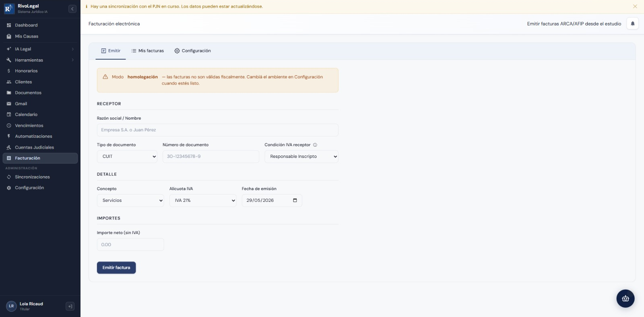Screen dimensions: 644x317
Task: Click the Herramientas wrench icon
Action: 9,60
